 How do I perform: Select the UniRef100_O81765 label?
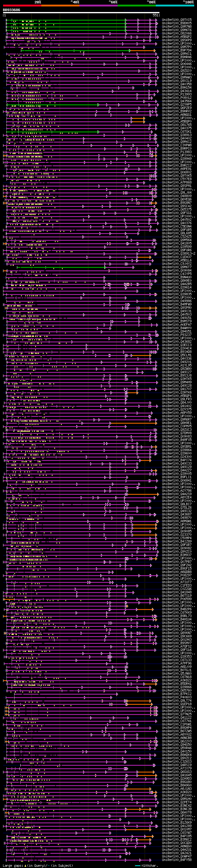coord(176,125)
